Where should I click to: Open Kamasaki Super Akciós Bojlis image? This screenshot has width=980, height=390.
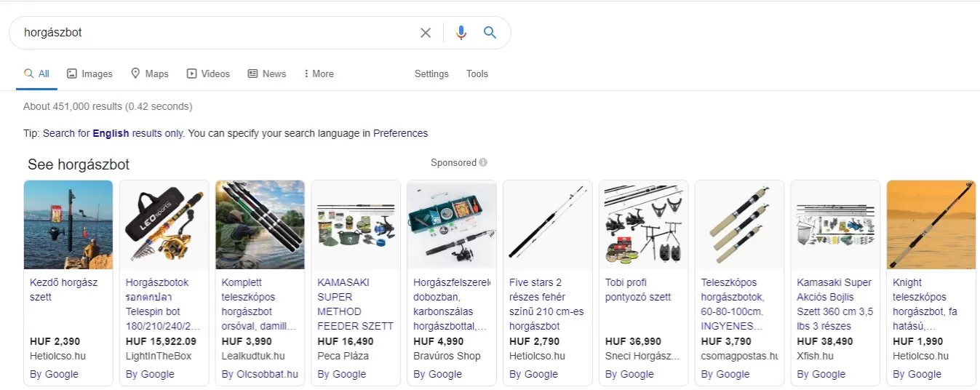tap(835, 225)
